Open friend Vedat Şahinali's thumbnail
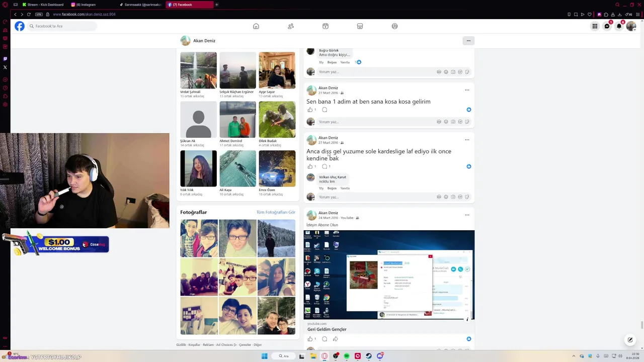 (198, 70)
